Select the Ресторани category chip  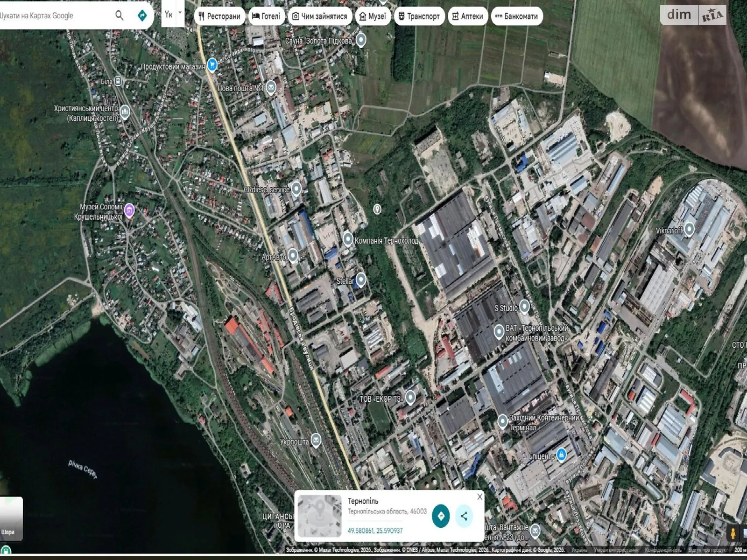(219, 16)
